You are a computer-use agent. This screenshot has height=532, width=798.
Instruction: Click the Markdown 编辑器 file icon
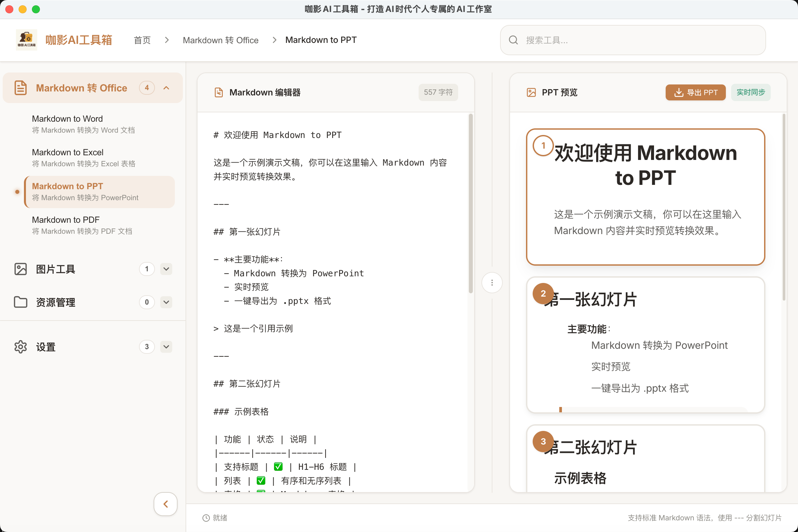click(218, 92)
